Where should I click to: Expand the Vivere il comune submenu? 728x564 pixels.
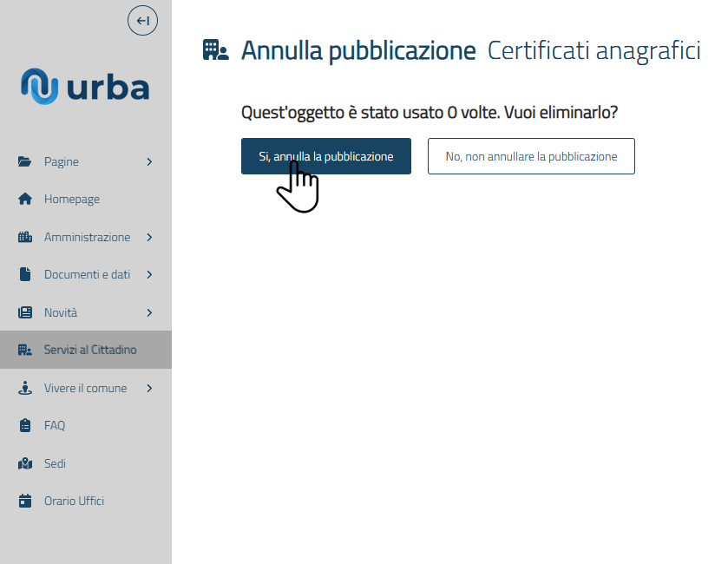tap(149, 387)
